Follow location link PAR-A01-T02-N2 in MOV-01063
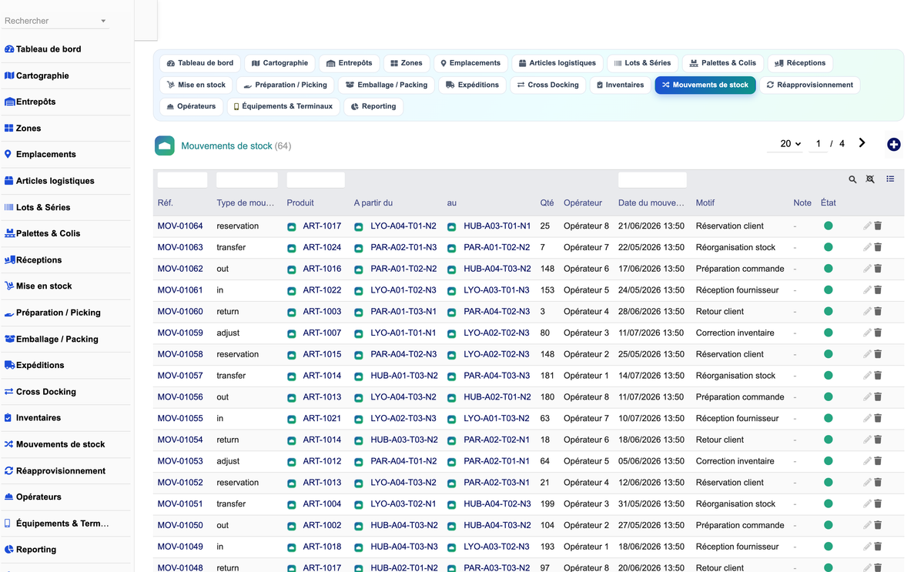 [497, 248]
